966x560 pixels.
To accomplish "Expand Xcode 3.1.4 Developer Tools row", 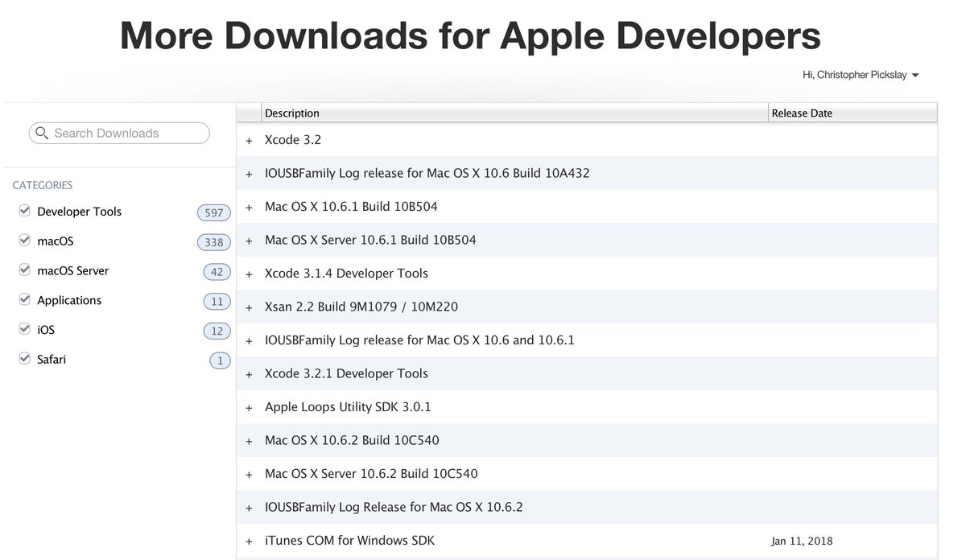I will [x=249, y=274].
